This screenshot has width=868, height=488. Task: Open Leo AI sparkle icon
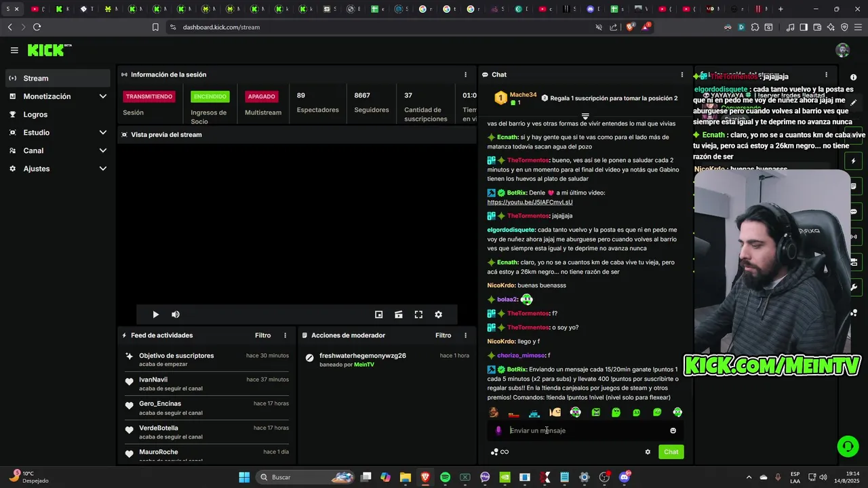click(x=831, y=27)
